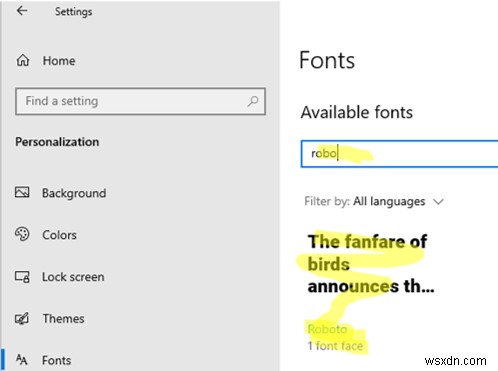Click the Colors palette icon
498x371 pixels.
point(22,234)
